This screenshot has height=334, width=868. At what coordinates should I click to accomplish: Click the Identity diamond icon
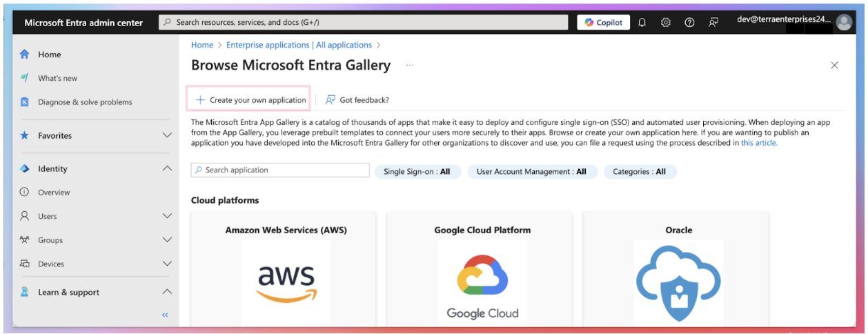click(x=25, y=168)
